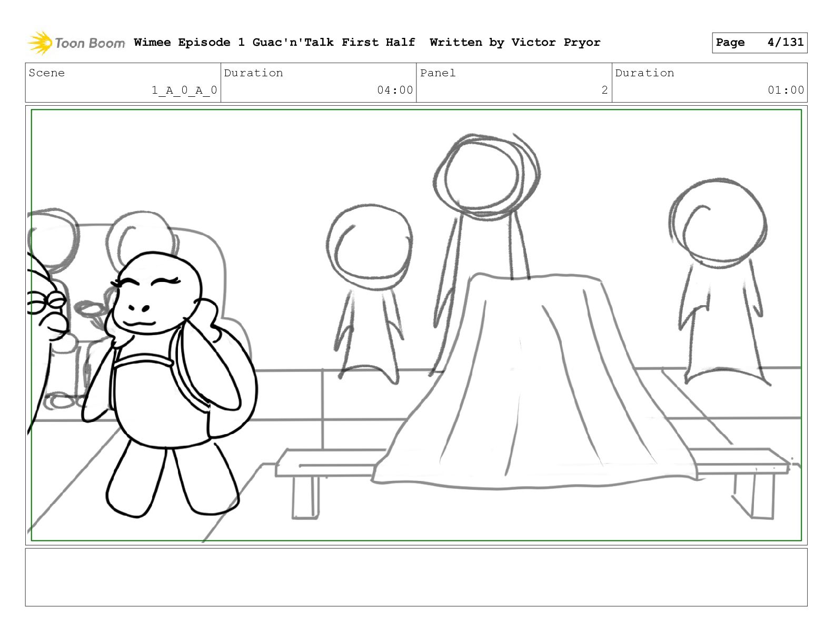Click the turtle character in the storyboard panel
Screen dimensions: 834x644
[168, 384]
